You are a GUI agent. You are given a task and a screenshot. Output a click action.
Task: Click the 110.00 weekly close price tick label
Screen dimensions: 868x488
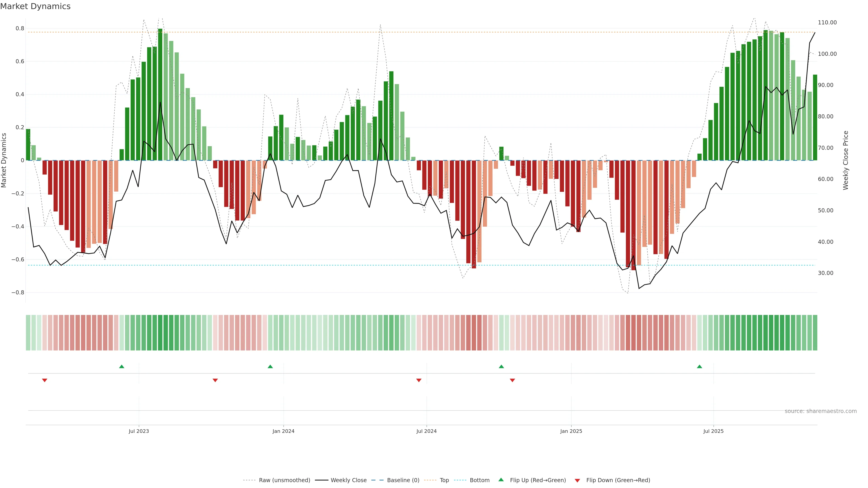coord(827,23)
